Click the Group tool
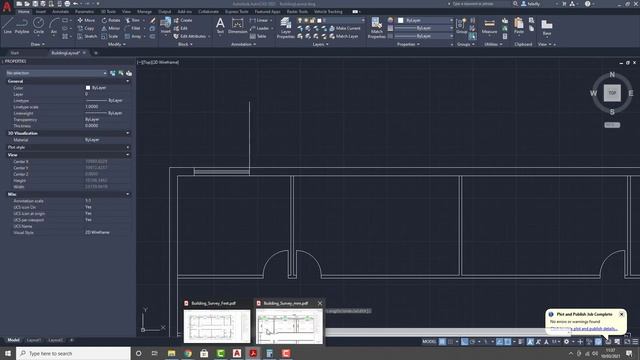 461,26
